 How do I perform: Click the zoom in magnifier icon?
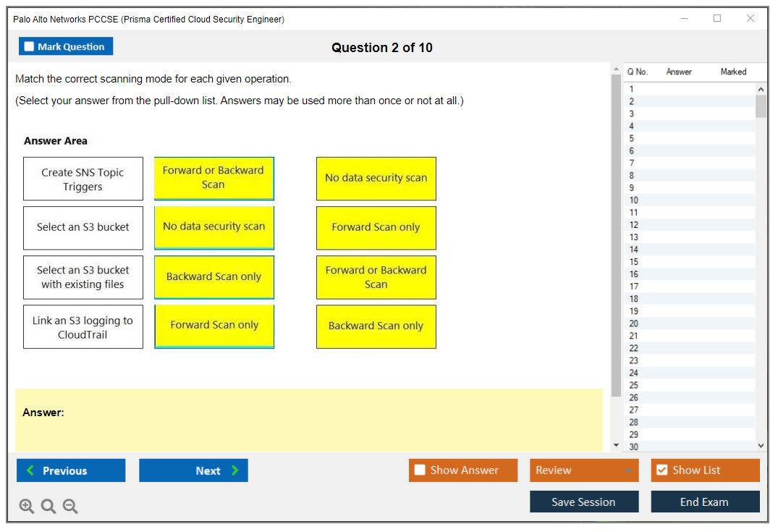[27, 507]
